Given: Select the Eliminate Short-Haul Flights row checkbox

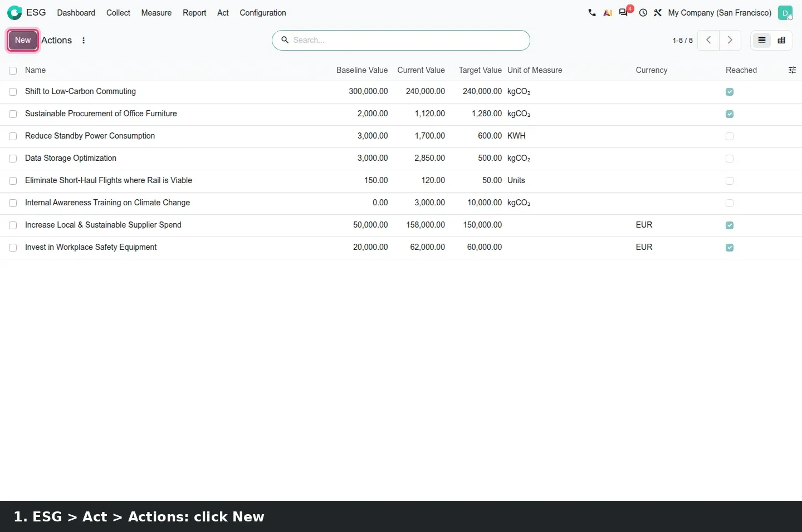Looking at the screenshot, I should coord(13,181).
